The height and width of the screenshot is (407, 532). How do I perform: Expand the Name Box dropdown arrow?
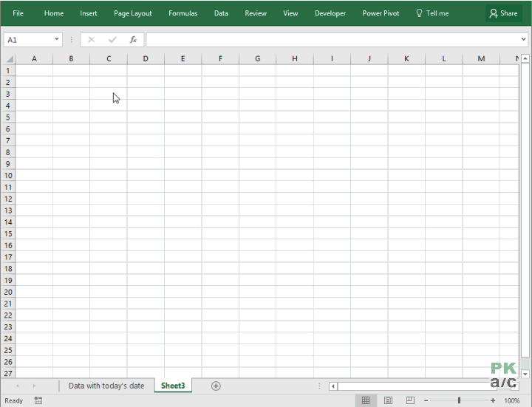[x=57, y=39]
